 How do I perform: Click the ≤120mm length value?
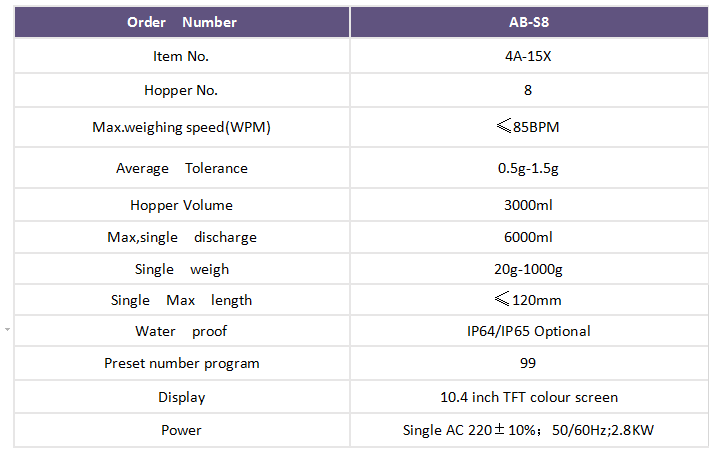(528, 300)
